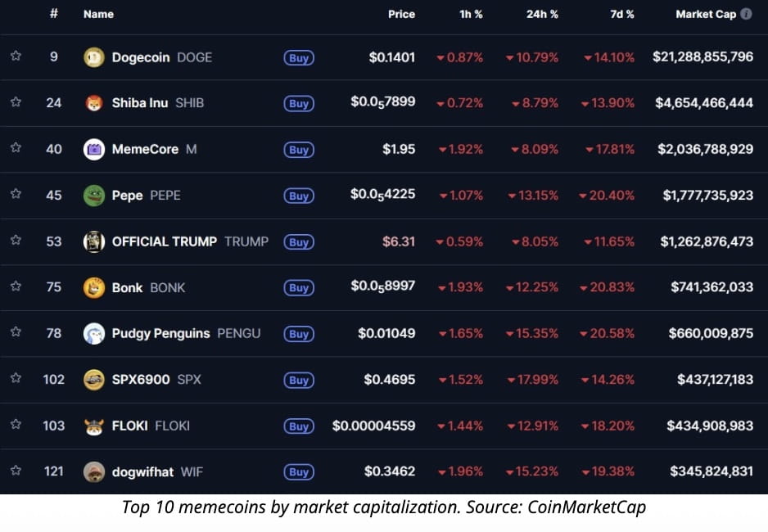Toggle the watchlist star for Pepe
The height and width of the screenshot is (532, 768).
tap(16, 196)
